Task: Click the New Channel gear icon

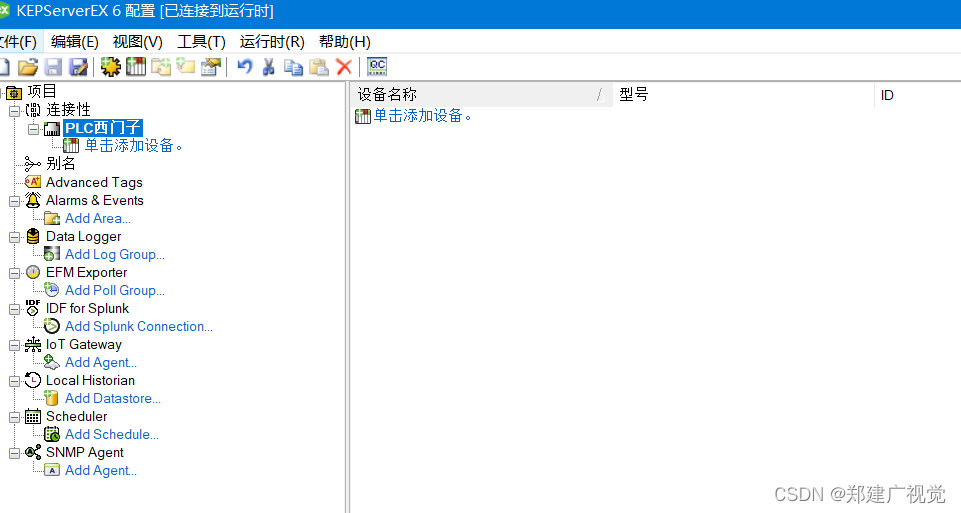Action: (111, 67)
